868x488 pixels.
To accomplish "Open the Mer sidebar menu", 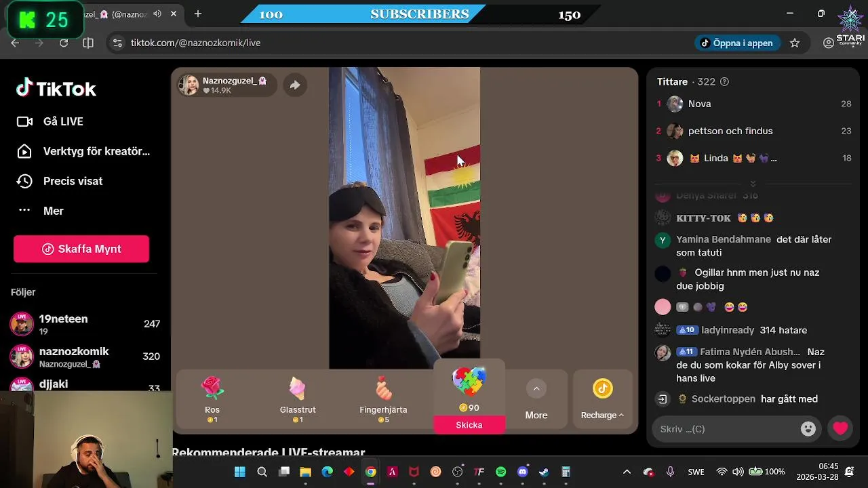I will coord(39,211).
